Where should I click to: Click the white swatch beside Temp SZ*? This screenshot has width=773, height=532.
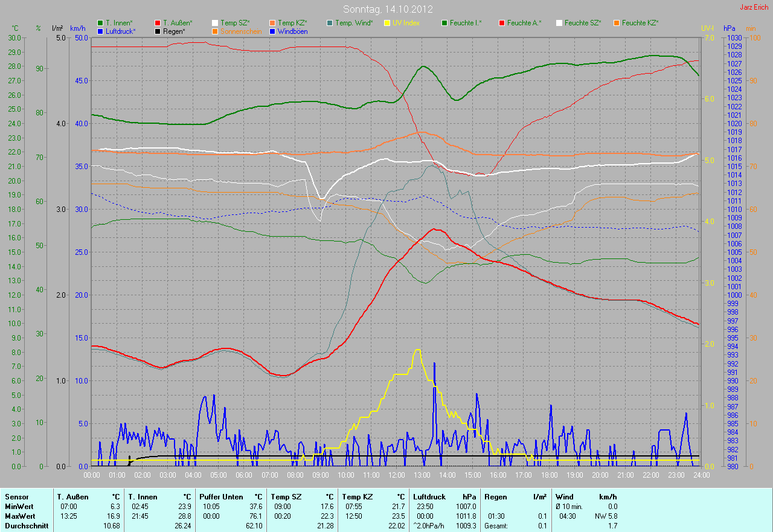pos(215,23)
